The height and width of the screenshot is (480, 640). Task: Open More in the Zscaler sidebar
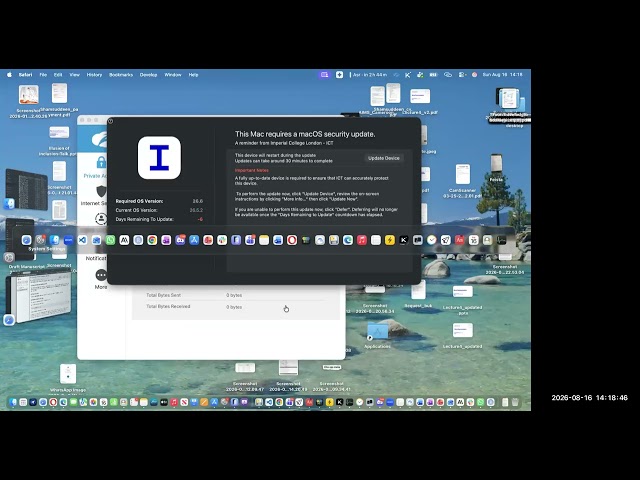pyautogui.click(x=101, y=280)
